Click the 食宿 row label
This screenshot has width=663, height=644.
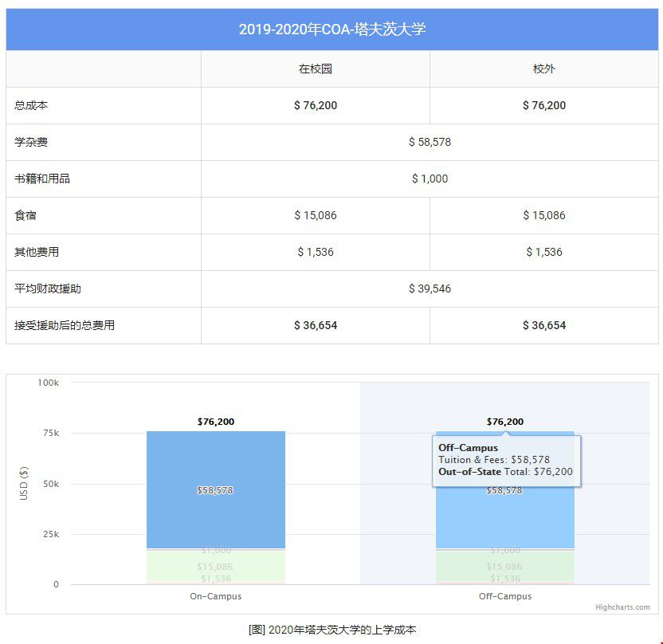pos(25,215)
